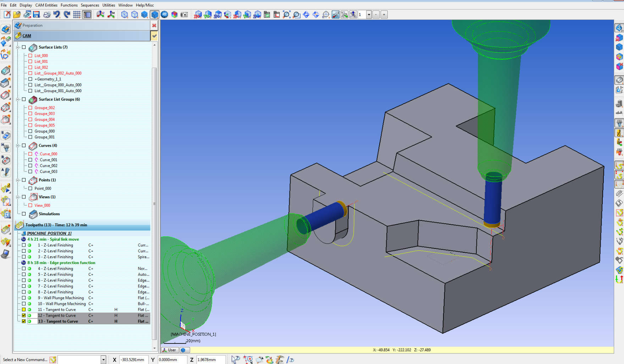Open the Sequences menu
This screenshot has width=624, height=364.
pyautogui.click(x=90, y=5)
